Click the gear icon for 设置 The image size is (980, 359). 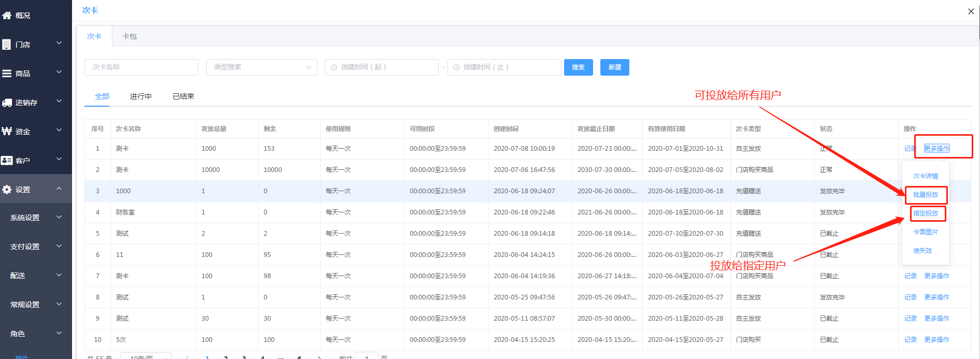pyautogui.click(x=7, y=190)
